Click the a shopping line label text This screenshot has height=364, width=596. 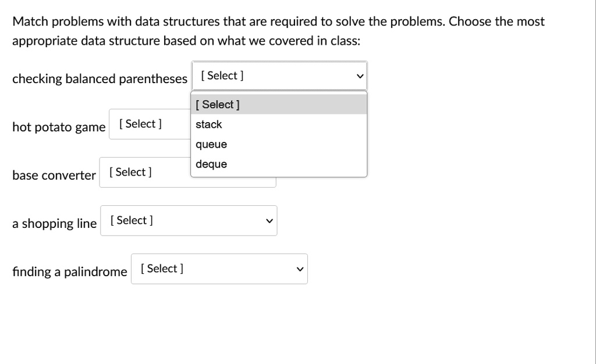point(54,223)
